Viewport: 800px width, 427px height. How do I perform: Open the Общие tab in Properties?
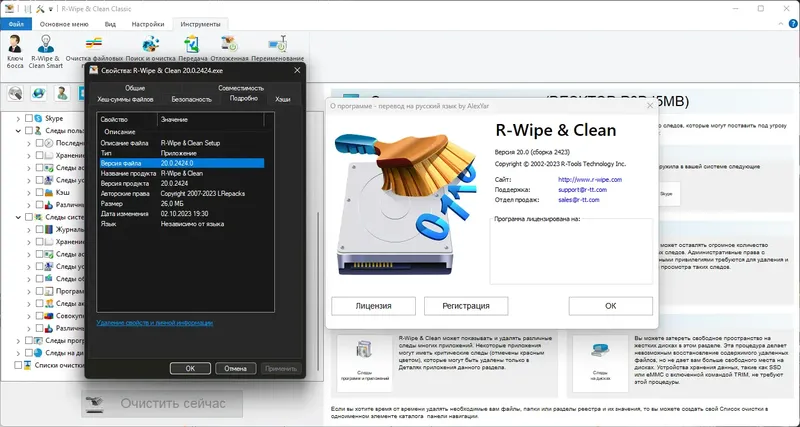(x=135, y=88)
